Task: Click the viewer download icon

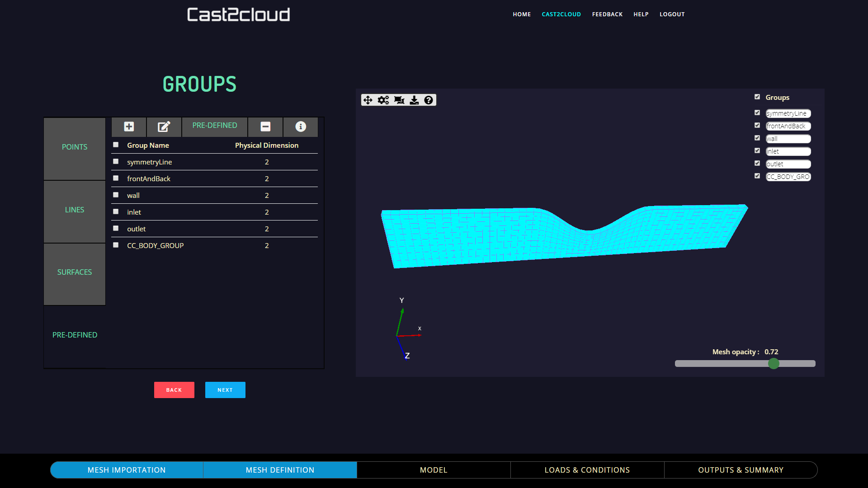Action: (414, 100)
